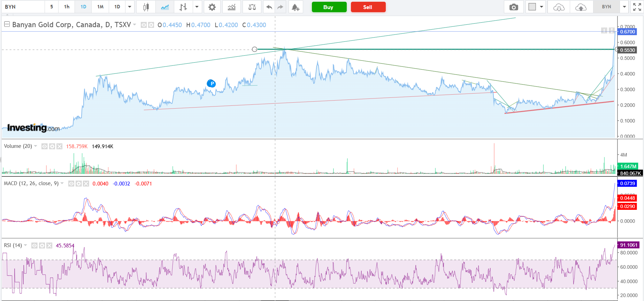
Task: Select the 1h interval
Action: 67,7
